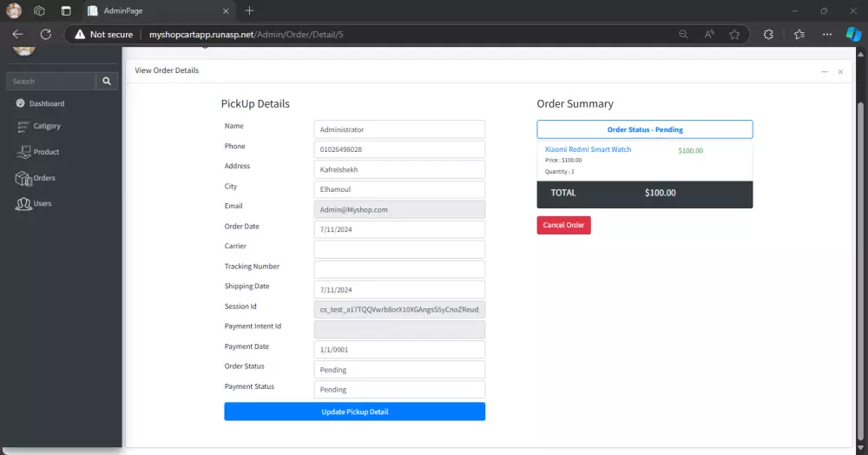Screen dimensions: 868x455
Task: Add page to favorites star icon
Action: [734, 34]
